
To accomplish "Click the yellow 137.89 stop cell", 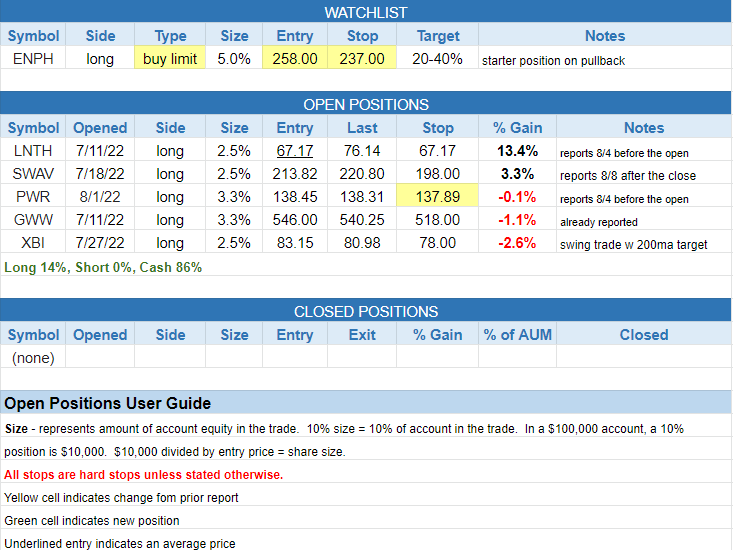I will click(x=437, y=197).
